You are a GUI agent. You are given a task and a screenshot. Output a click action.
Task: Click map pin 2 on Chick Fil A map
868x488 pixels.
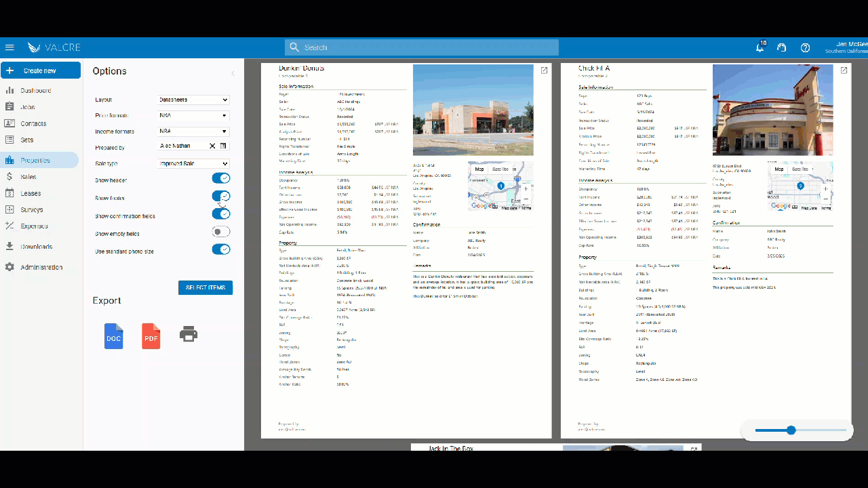(x=800, y=185)
